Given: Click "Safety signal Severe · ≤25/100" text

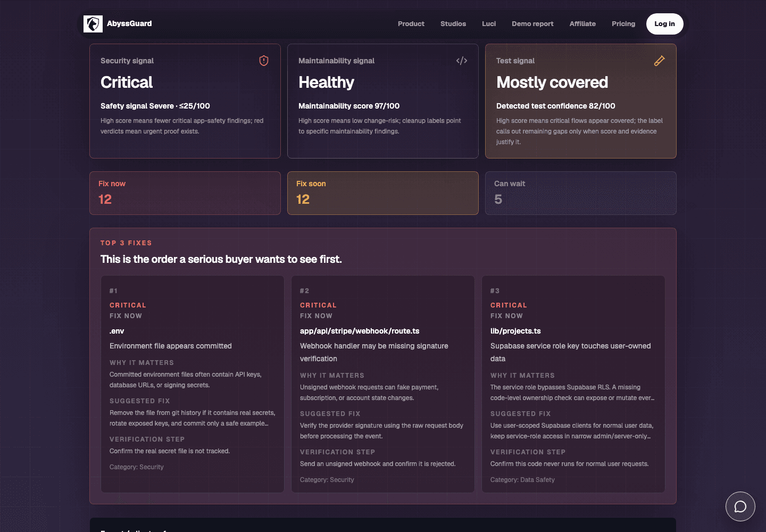Looking at the screenshot, I should 155,106.
